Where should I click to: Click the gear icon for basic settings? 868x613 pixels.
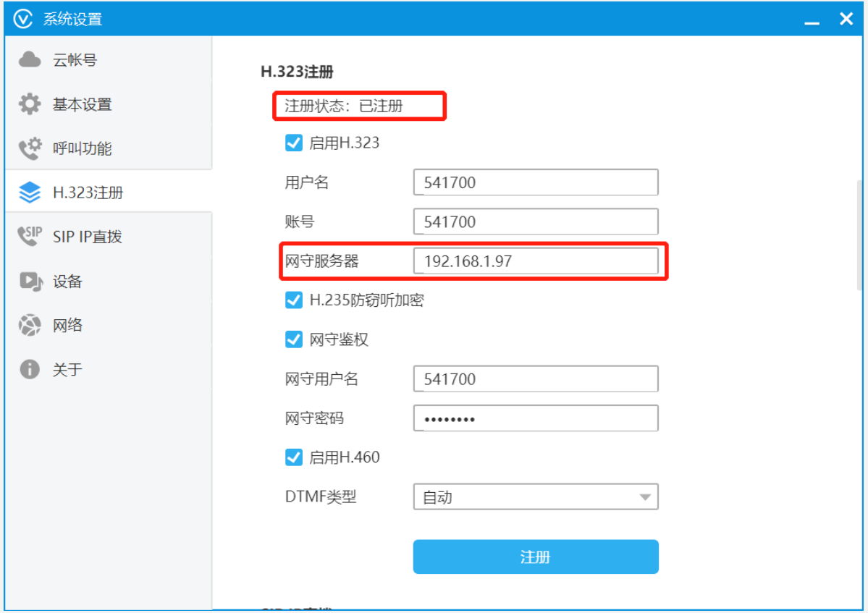[30, 104]
